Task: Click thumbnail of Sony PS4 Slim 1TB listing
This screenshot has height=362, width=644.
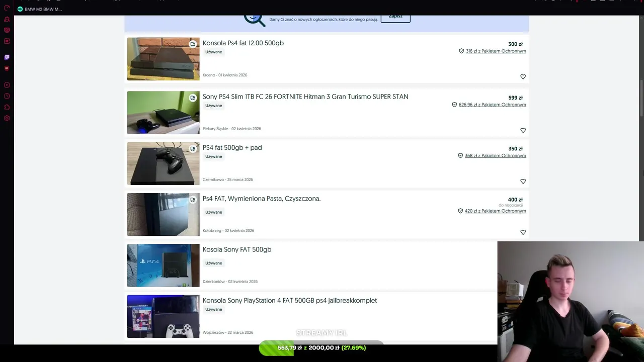Action: [163, 113]
